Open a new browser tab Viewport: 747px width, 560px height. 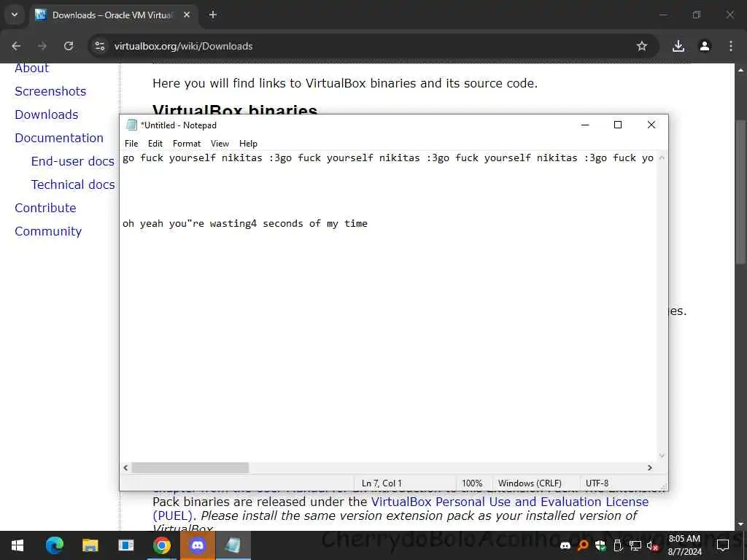213,15
